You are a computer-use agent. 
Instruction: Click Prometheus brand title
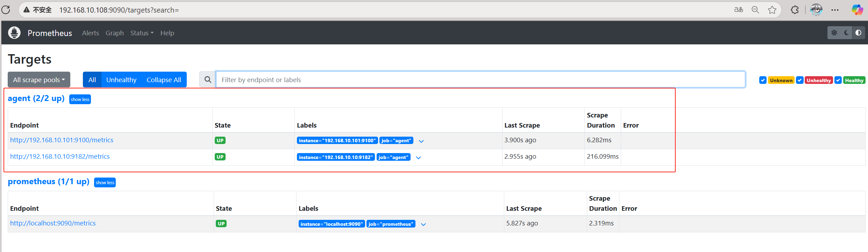[x=50, y=33]
